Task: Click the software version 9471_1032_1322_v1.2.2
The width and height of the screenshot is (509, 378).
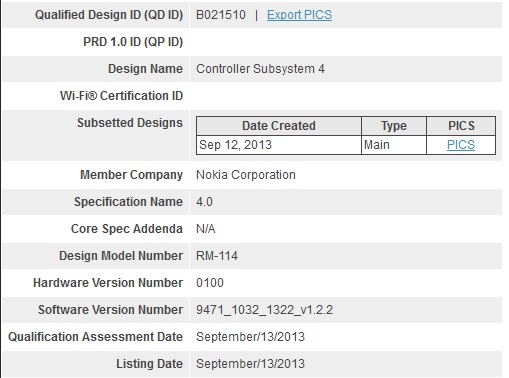Action: click(264, 310)
